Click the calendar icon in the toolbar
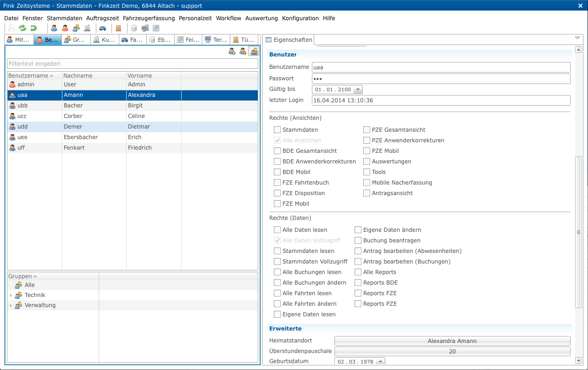 [156, 28]
